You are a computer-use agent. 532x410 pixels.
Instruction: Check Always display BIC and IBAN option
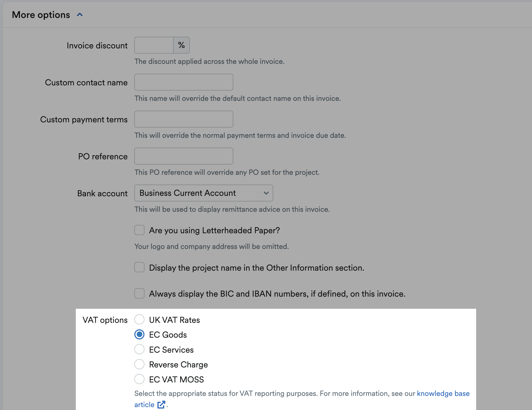(139, 294)
